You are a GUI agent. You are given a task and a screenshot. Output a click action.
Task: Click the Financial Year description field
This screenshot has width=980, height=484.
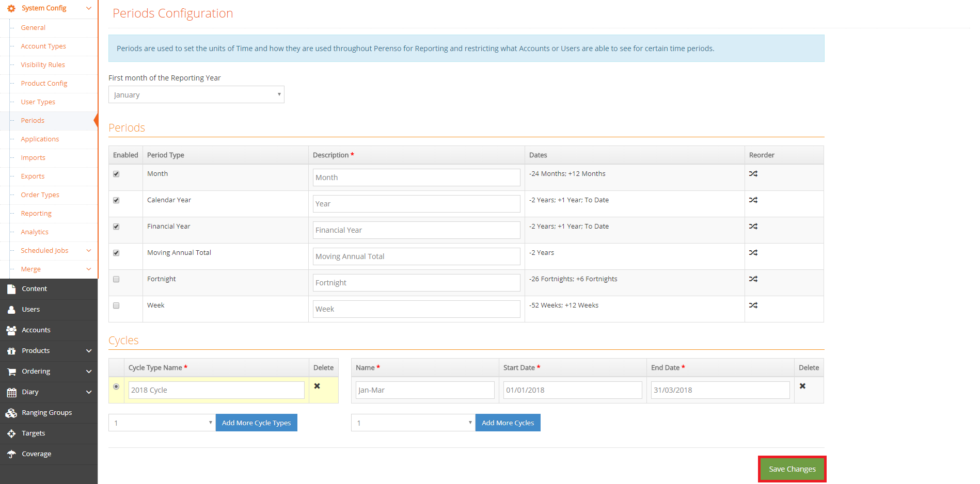(x=416, y=230)
